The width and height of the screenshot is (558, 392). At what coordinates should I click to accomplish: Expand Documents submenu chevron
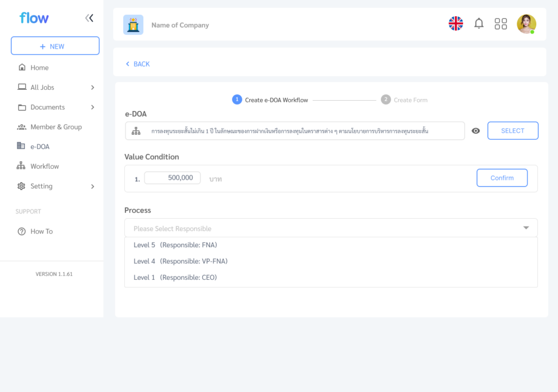point(93,107)
